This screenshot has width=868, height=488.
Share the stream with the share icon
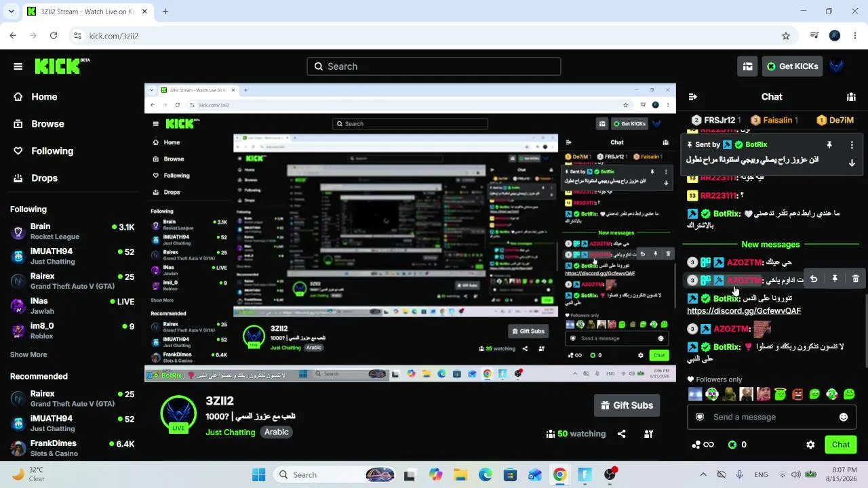(x=622, y=434)
